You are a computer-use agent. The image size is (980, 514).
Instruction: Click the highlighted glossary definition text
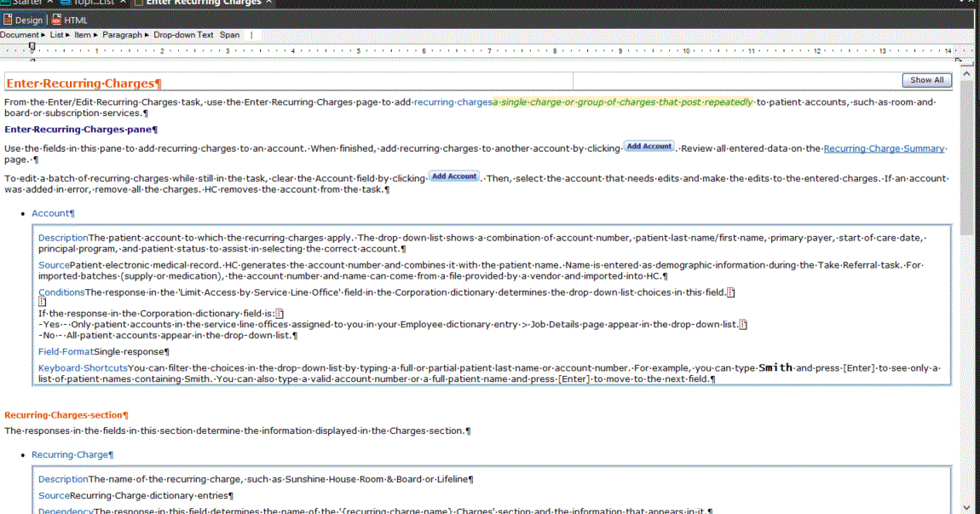point(623,102)
